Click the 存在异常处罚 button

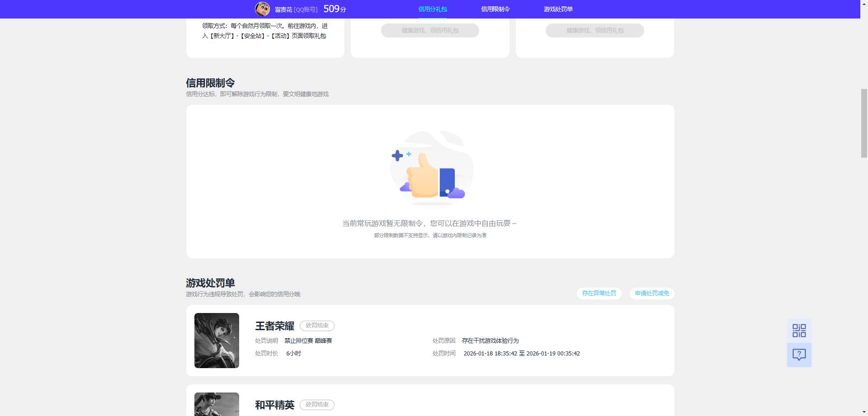pos(599,293)
